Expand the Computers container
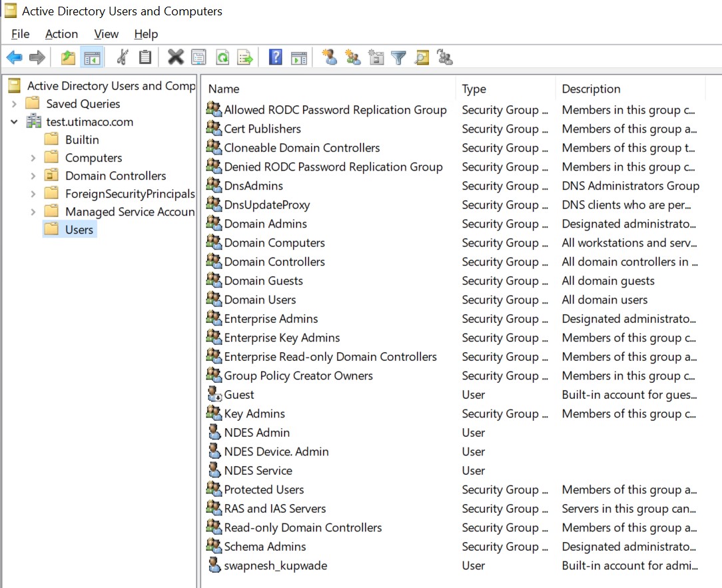Image resolution: width=722 pixels, height=588 pixels. tap(33, 158)
